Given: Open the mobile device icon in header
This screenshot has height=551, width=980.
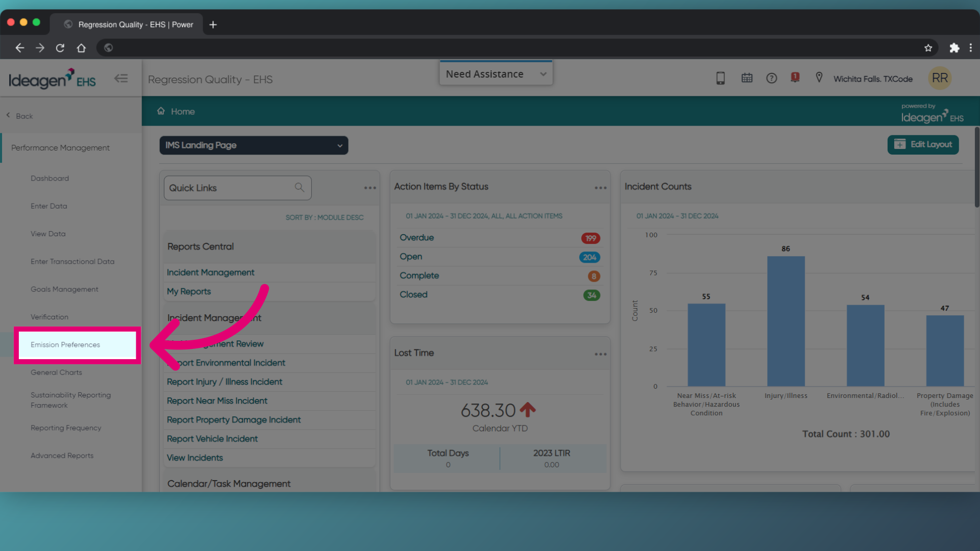Looking at the screenshot, I should click(720, 78).
